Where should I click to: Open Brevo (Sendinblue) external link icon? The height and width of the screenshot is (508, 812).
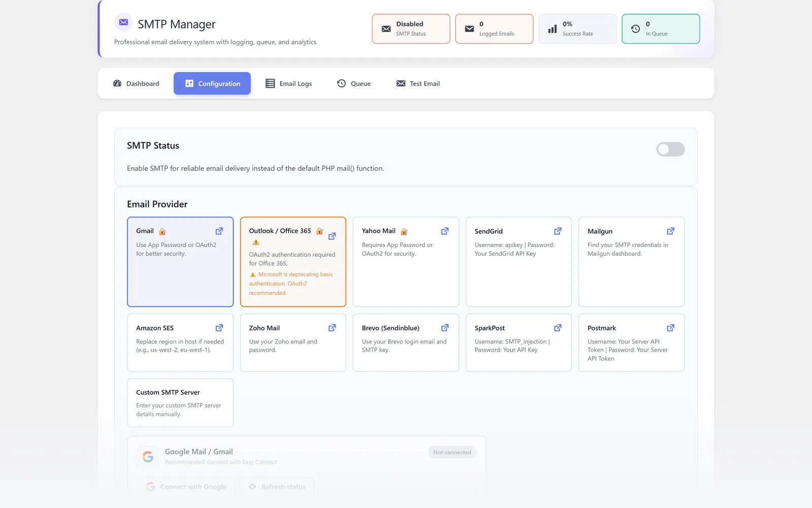pyautogui.click(x=445, y=328)
